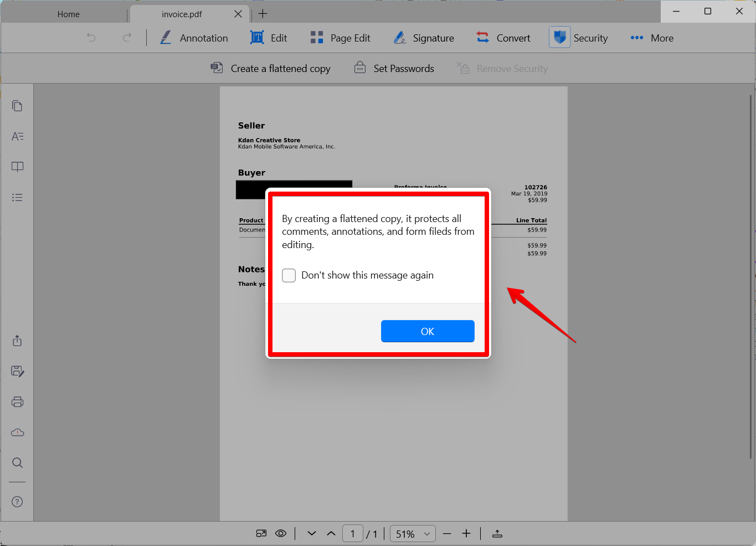The height and width of the screenshot is (546, 756).
Task: Click Kdan Creative Store text
Action: point(269,140)
